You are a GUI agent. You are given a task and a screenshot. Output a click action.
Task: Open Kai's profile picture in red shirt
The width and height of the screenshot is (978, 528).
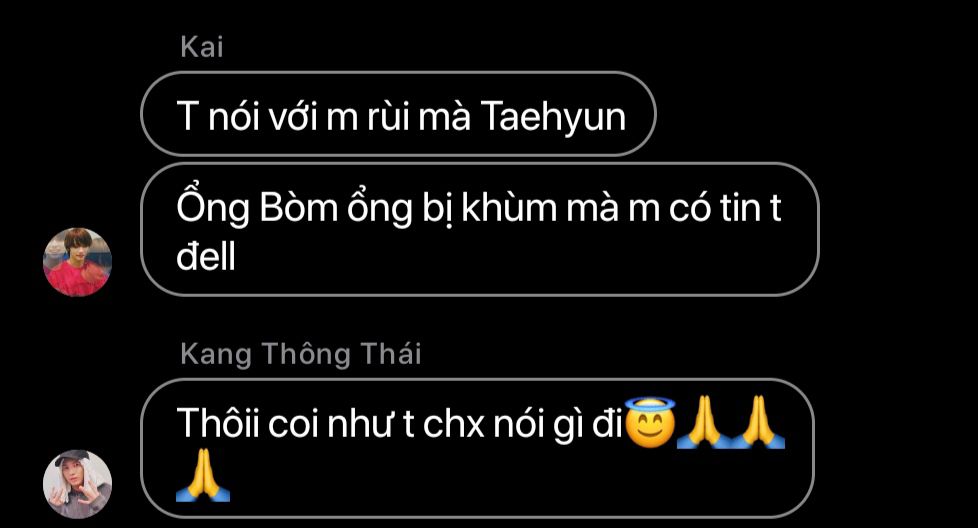pos(77,262)
